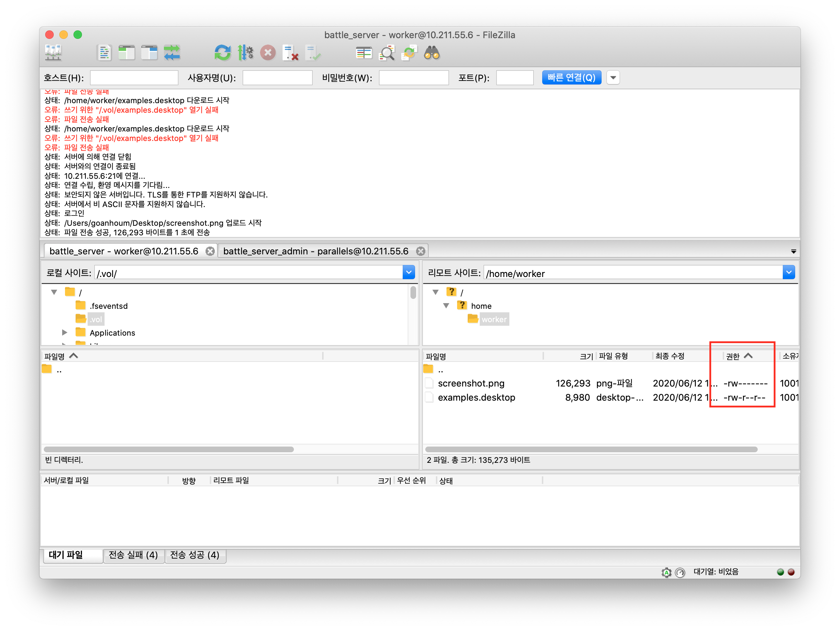Toggle the message log display icon
The width and height of the screenshot is (840, 631).
(x=104, y=53)
